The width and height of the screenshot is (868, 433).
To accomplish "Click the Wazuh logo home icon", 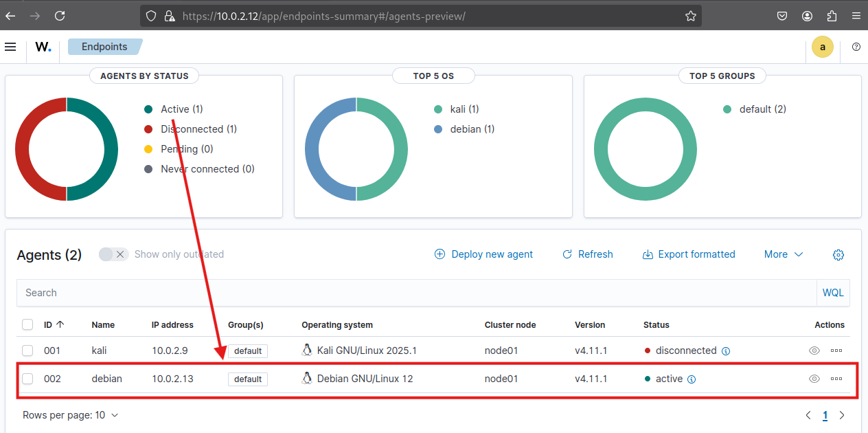I will click(x=43, y=47).
